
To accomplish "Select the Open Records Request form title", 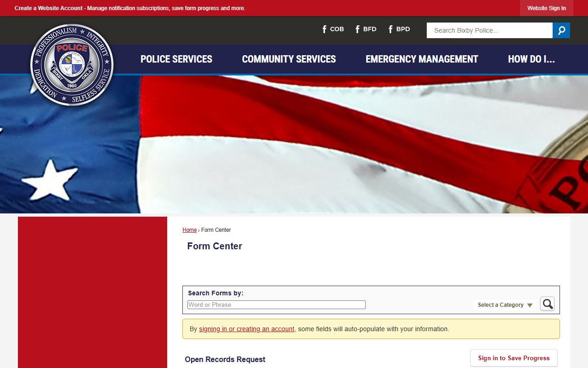I will point(225,359).
